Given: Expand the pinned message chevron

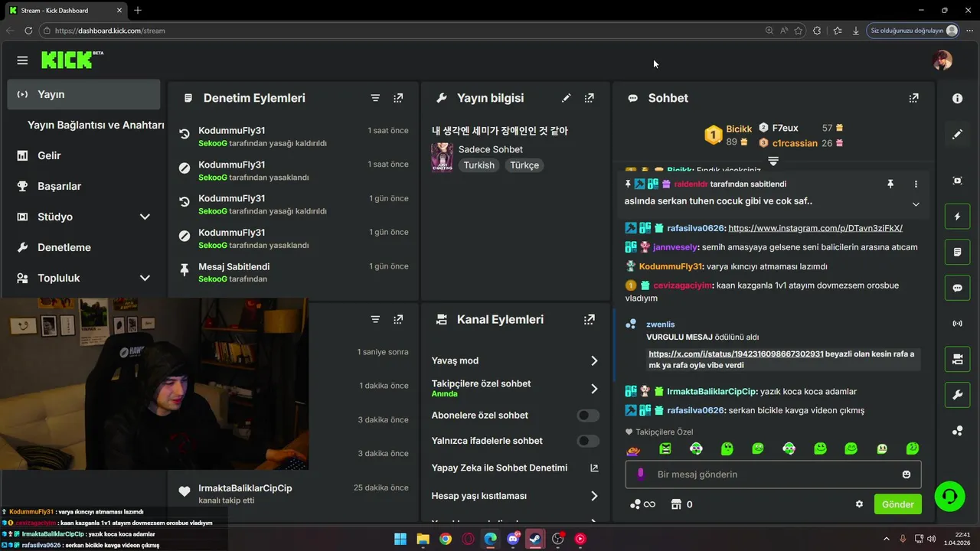Looking at the screenshot, I should 916,204.
